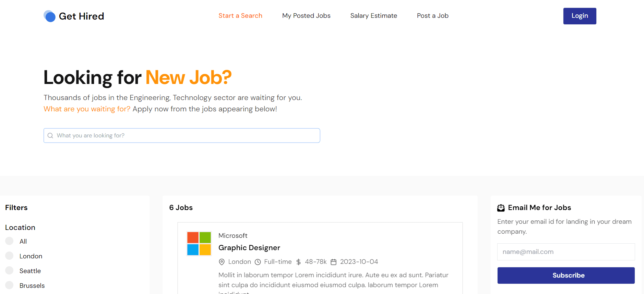Image resolution: width=644 pixels, height=294 pixels.
Task: Click the envelope icon beside Email Me
Action: click(x=501, y=208)
